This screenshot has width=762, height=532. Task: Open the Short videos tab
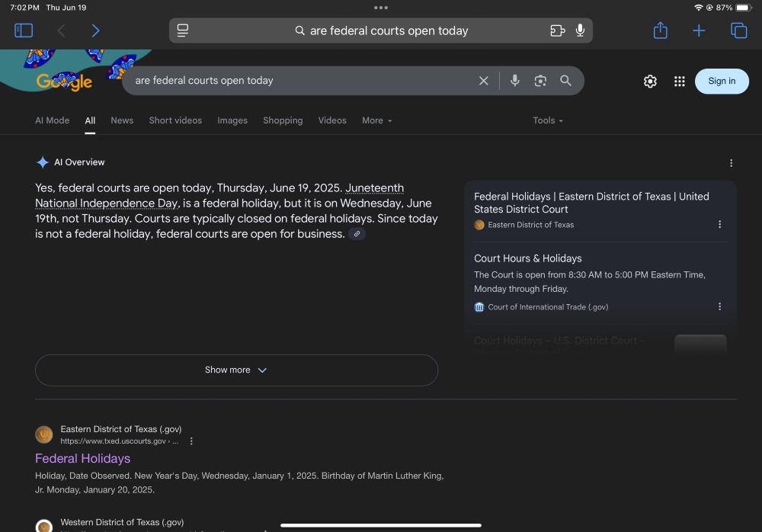click(x=175, y=120)
